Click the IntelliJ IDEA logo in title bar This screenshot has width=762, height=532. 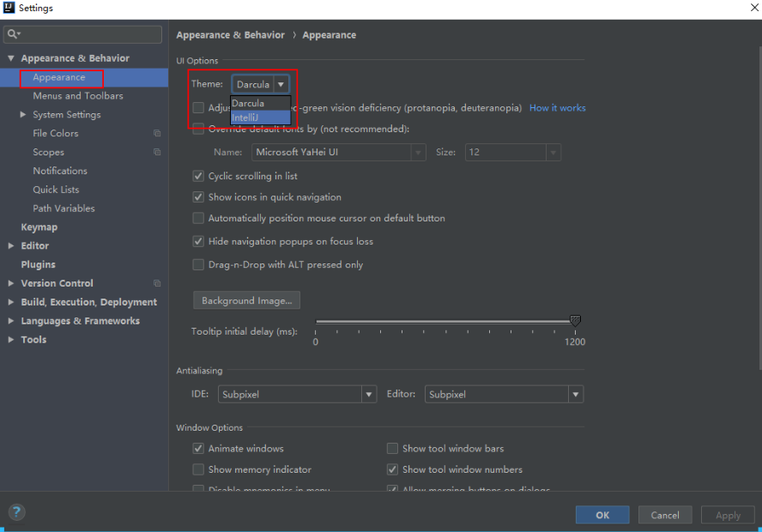9,7
